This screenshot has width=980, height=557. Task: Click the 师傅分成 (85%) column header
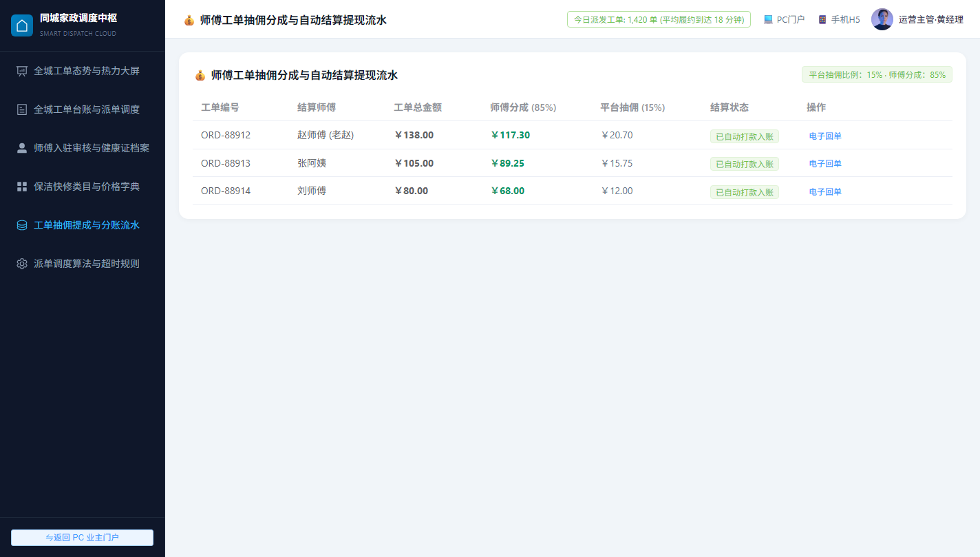pos(523,107)
